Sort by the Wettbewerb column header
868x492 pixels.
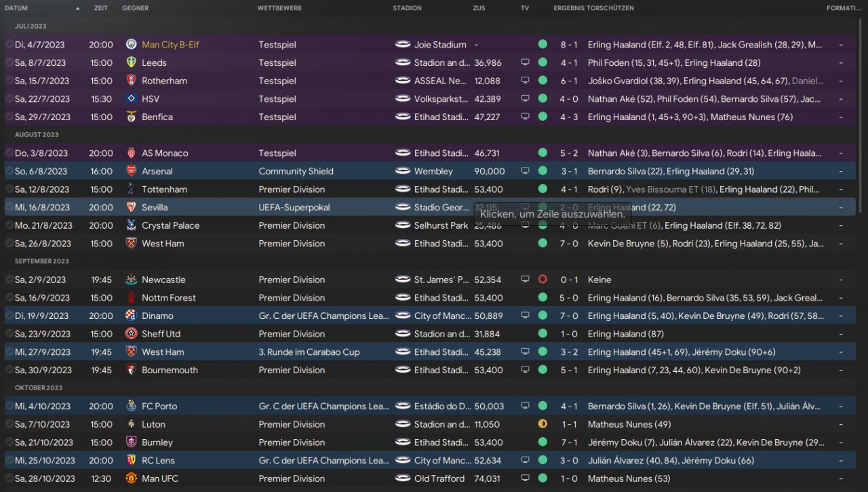tap(279, 8)
